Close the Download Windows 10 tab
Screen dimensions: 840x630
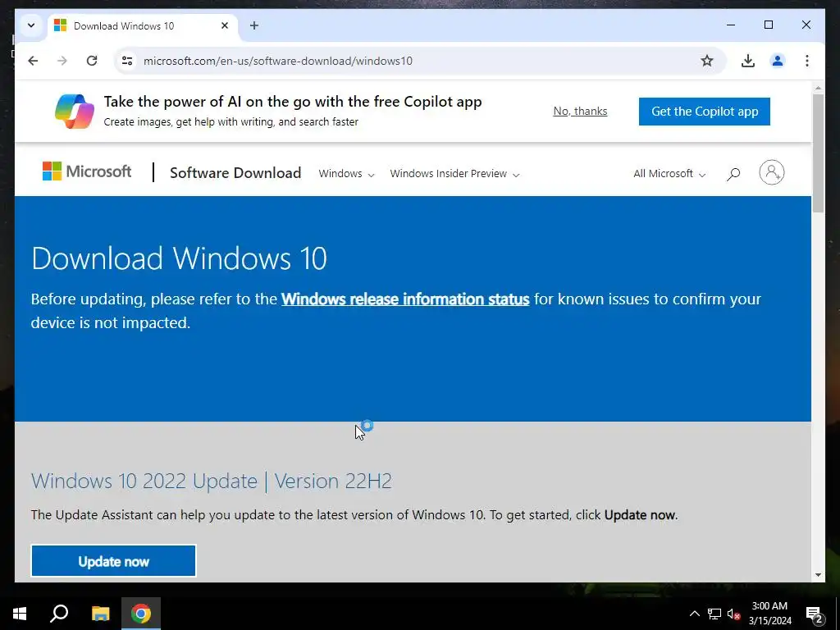(225, 25)
